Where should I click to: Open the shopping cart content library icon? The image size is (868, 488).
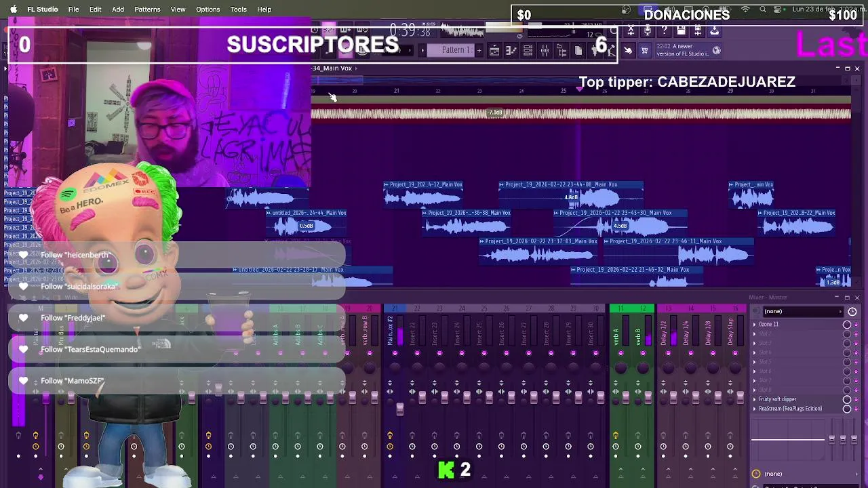coord(644,50)
